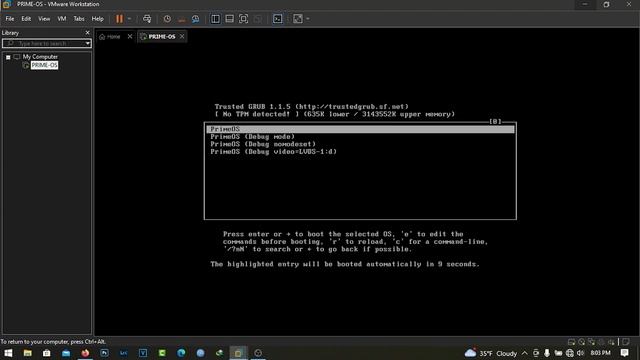The width and height of the screenshot is (640, 360).
Task: Select PrimeOS (Debug video=LVDS-1:d) entry
Action: click(x=274, y=152)
